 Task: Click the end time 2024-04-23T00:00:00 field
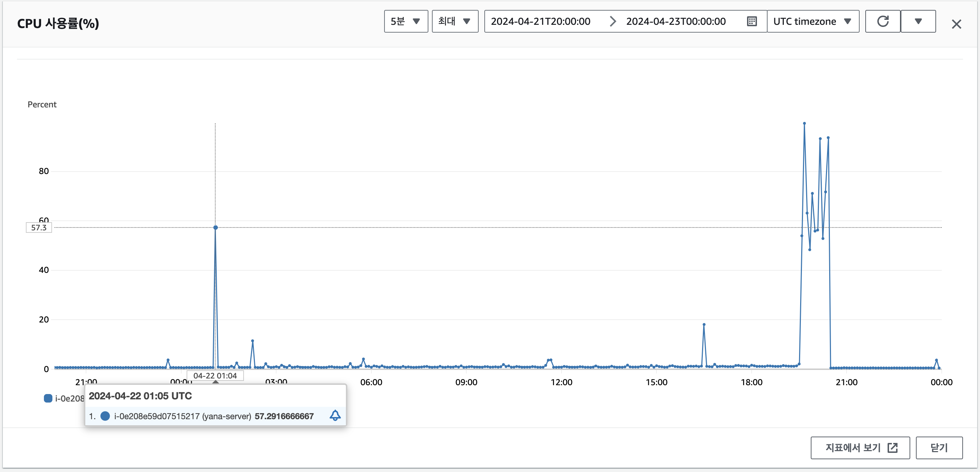point(676,21)
